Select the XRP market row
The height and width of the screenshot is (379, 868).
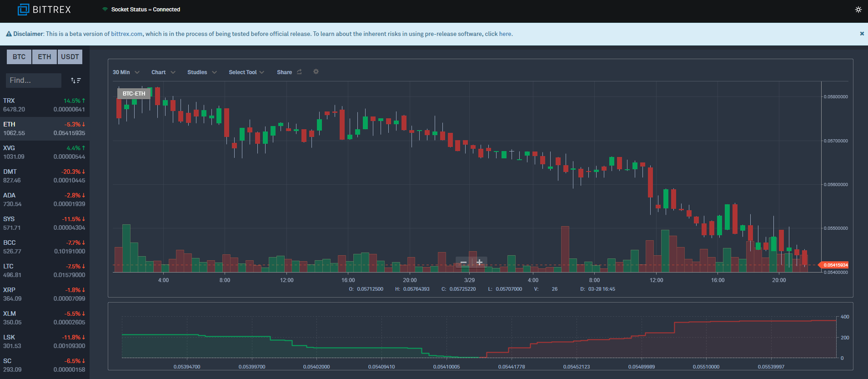(45, 294)
